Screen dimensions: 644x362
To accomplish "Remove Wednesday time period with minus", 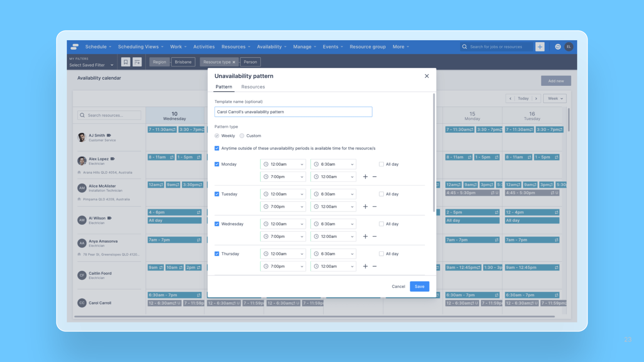I will point(375,236).
